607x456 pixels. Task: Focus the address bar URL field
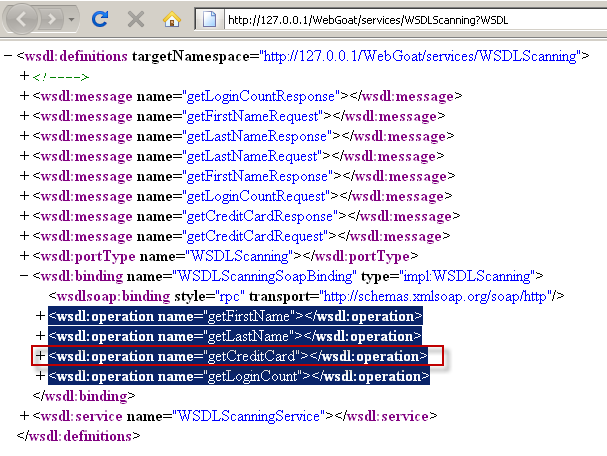(x=400, y=19)
